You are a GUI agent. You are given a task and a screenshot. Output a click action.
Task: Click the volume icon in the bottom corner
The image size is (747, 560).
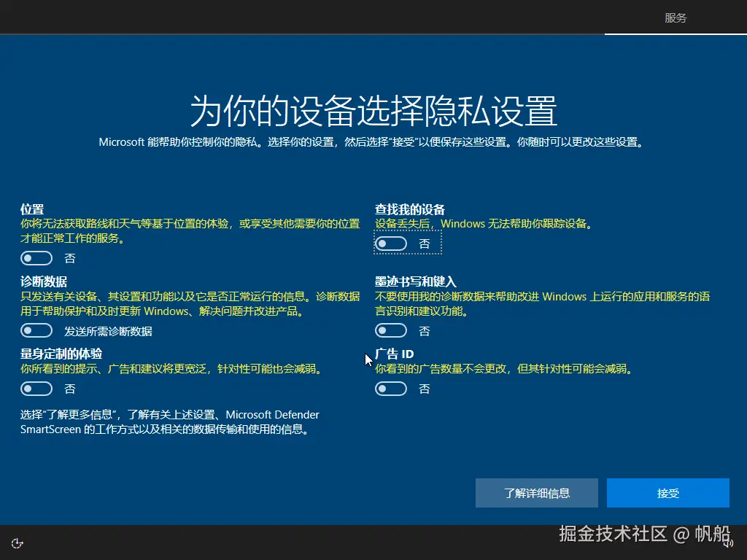tap(729, 542)
